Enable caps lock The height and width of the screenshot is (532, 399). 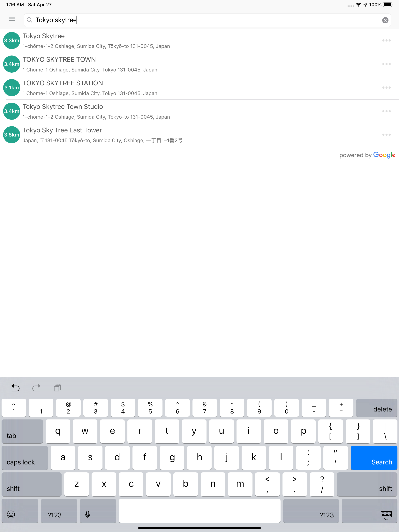(x=24, y=458)
